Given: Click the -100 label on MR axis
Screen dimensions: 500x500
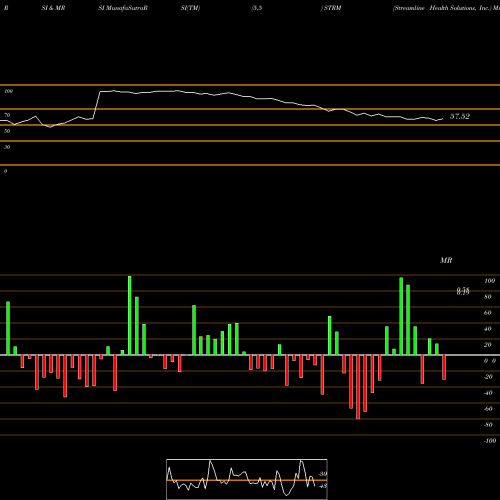Looking at the screenshot, I should [x=490, y=441].
